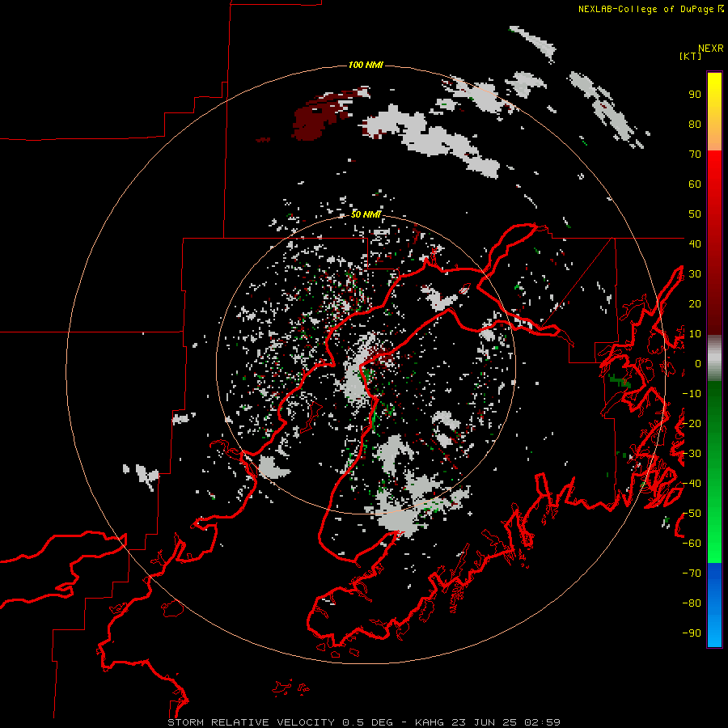The width and height of the screenshot is (728, 728).
Task: Click the 50 NMI range ring label
Action: coord(366,214)
